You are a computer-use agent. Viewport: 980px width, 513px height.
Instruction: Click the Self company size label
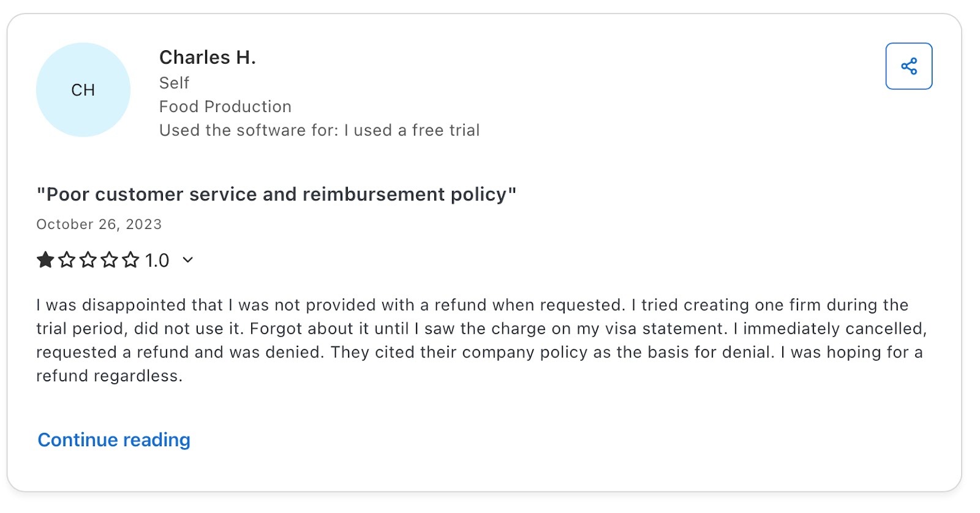(174, 83)
